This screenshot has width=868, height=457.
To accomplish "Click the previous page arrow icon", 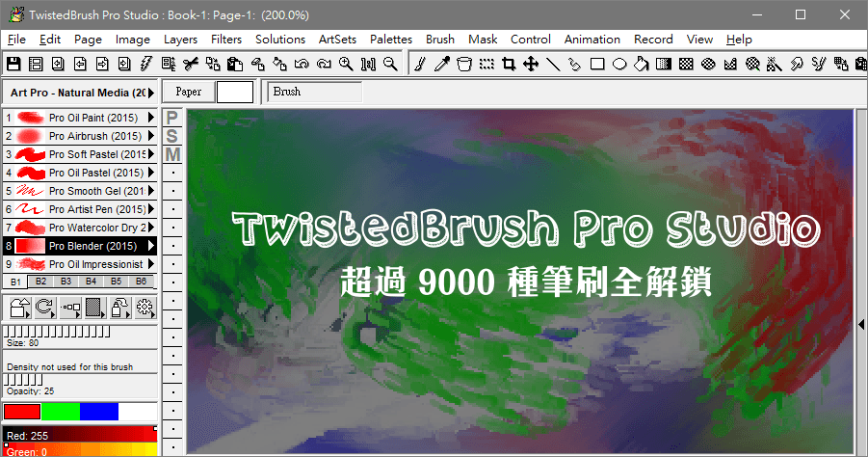I will click(x=80, y=64).
